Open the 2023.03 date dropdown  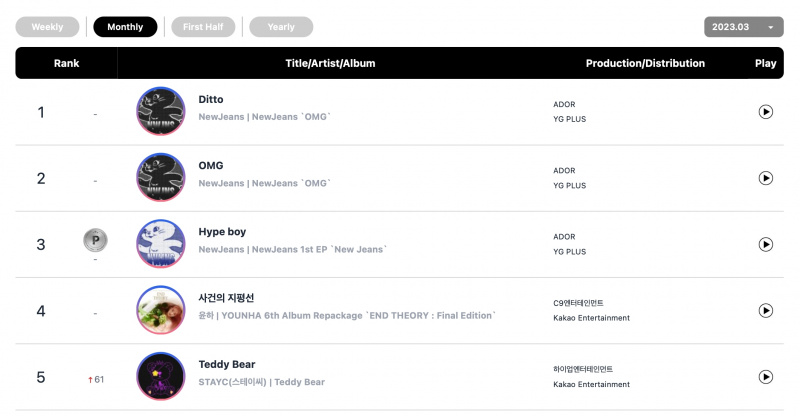coord(743,27)
